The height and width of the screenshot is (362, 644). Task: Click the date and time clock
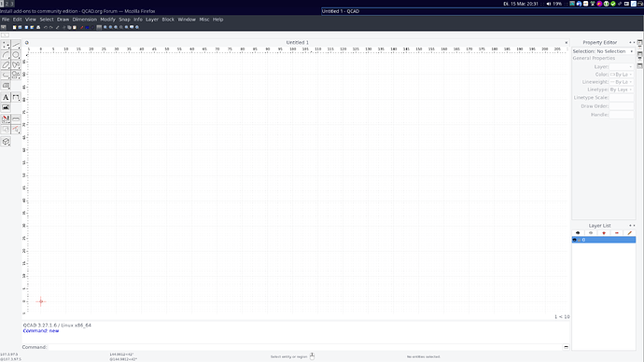[x=521, y=4]
